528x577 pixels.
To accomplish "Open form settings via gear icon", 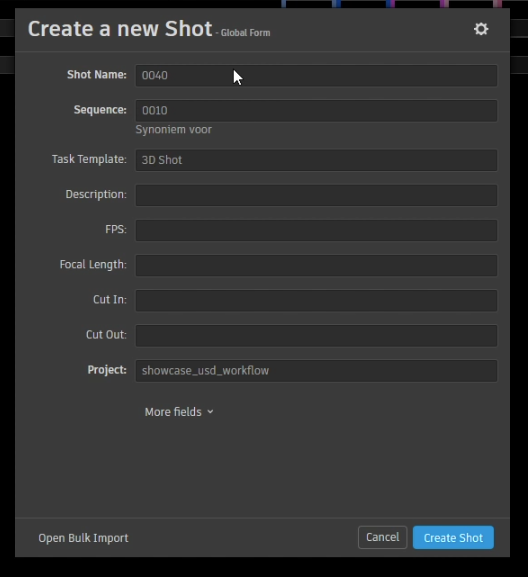I will tap(481, 29).
